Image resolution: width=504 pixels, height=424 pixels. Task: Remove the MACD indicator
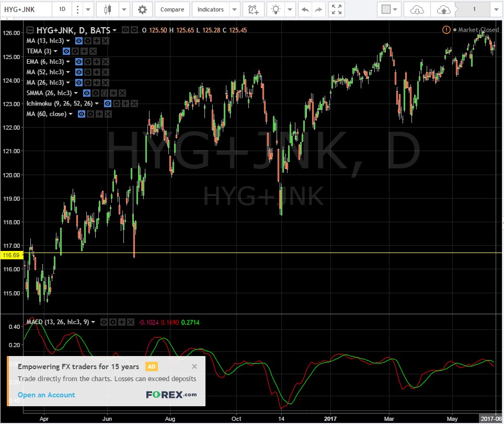coord(131,322)
